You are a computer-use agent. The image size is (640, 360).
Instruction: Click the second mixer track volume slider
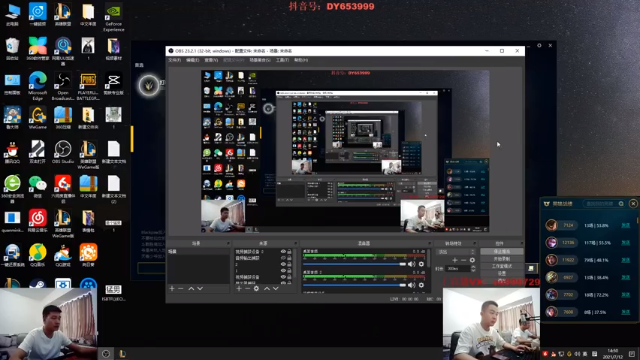point(354,285)
